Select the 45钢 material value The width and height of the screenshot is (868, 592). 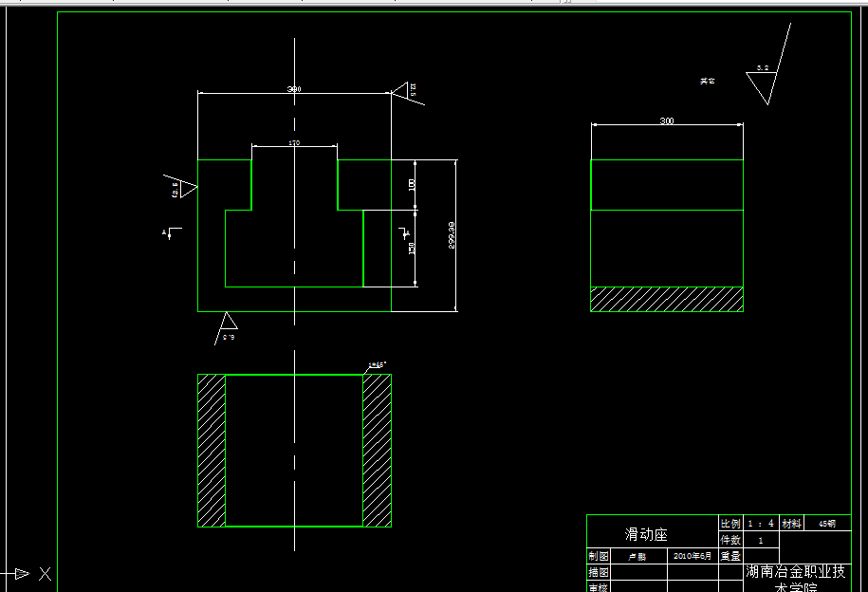pyautogui.click(x=826, y=524)
